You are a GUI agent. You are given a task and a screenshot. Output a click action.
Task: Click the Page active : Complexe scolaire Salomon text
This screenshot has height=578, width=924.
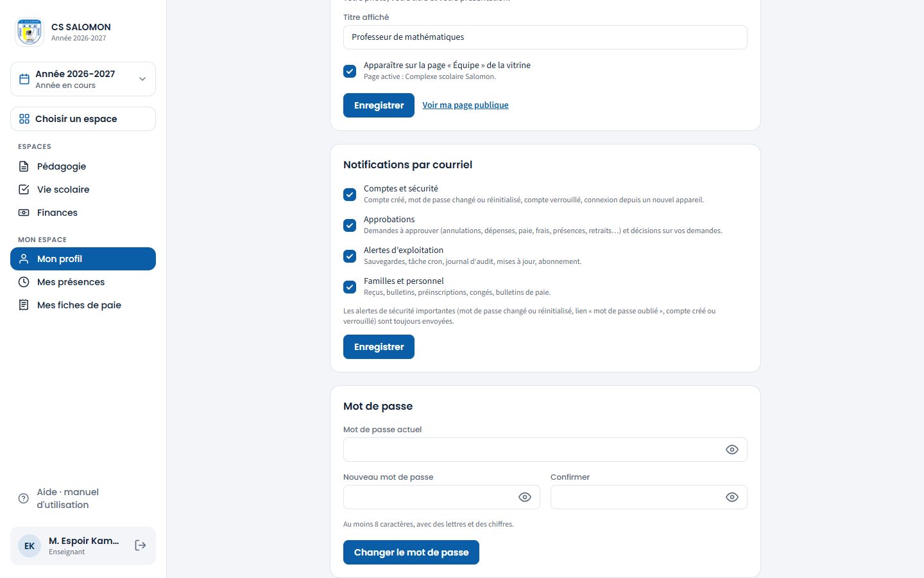tap(430, 77)
